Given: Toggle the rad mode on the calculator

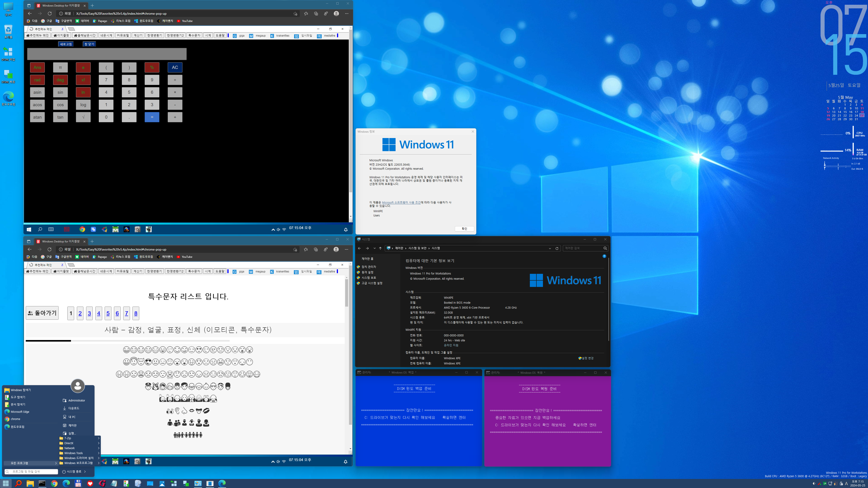Looking at the screenshot, I should (x=37, y=80).
